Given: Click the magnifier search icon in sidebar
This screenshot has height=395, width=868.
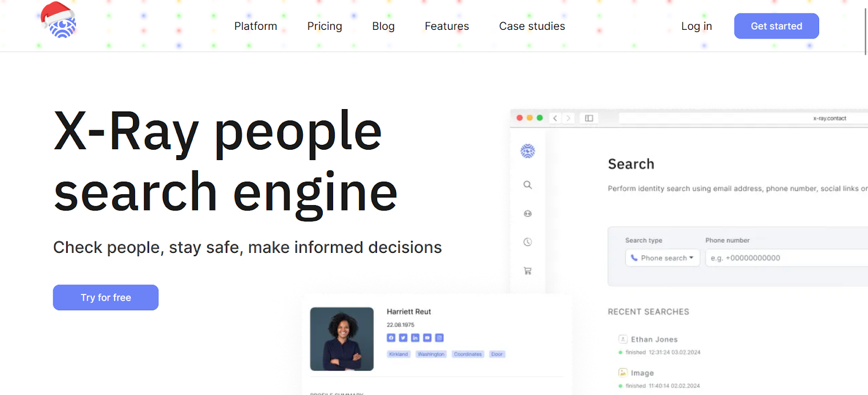Looking at the screenshot, I should (527, 185).
